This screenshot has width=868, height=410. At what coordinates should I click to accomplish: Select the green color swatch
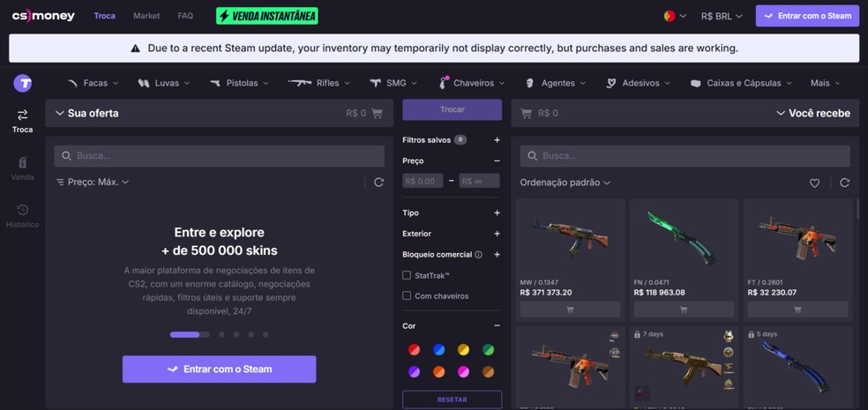[x=488, y=350]
